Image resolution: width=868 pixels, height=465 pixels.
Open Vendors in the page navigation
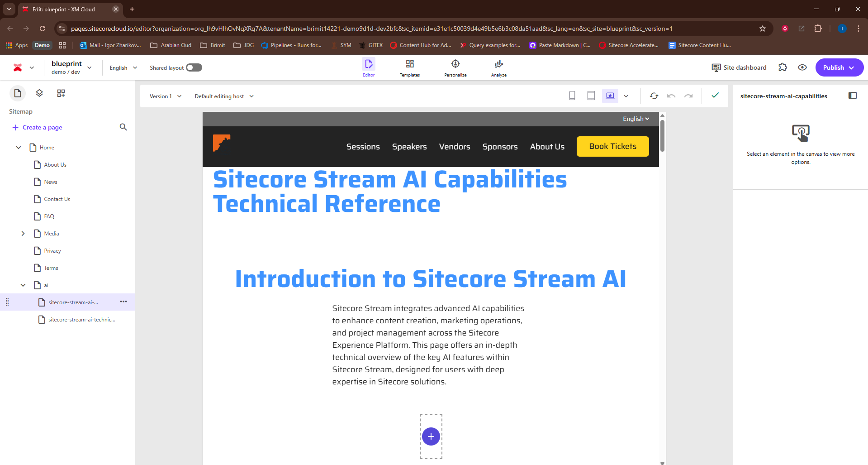[x=455, y=147]
